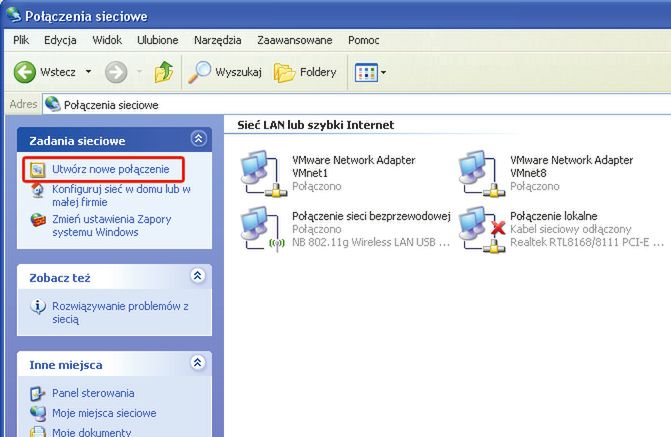Collapse the Zadania sieciowe panel
Image resolution: width=671 pixels, height=437 pixels.
point(198,139)
